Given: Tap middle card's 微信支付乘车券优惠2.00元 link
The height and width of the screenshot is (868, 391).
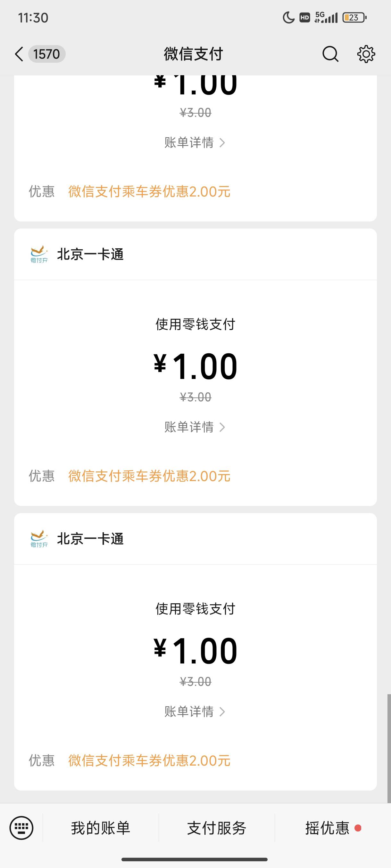Looking at the screenshot, I should tap(149, 476).
